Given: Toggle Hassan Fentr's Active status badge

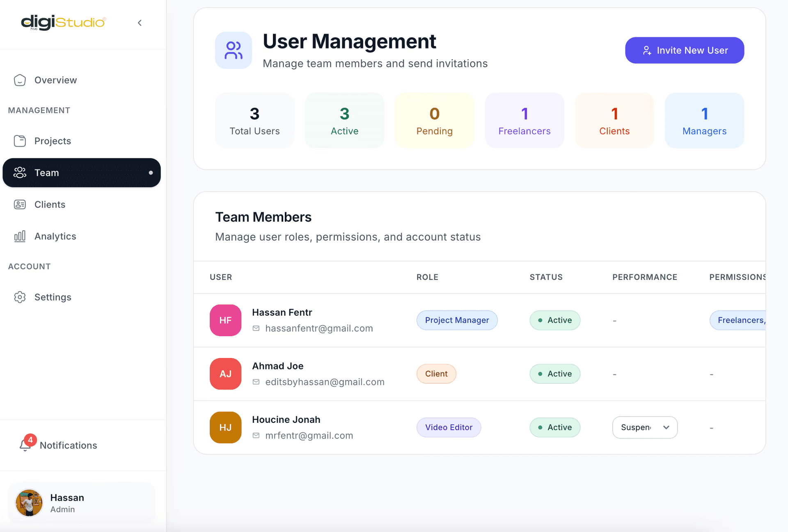Looking at the screenshot, I should click(554, 320).
